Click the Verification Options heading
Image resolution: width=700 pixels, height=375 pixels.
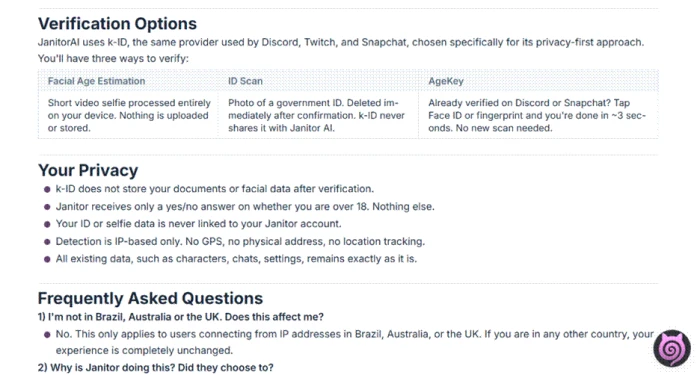tap(117, 24)
